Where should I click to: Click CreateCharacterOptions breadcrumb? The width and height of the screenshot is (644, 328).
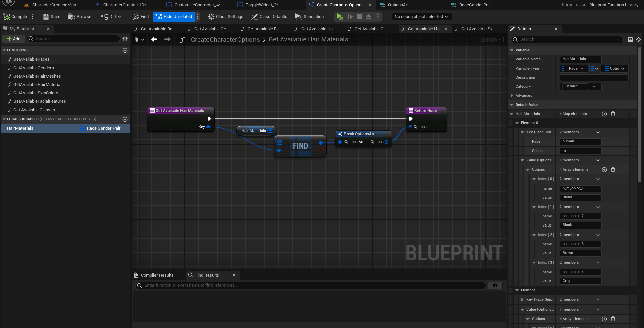point(225,40)
